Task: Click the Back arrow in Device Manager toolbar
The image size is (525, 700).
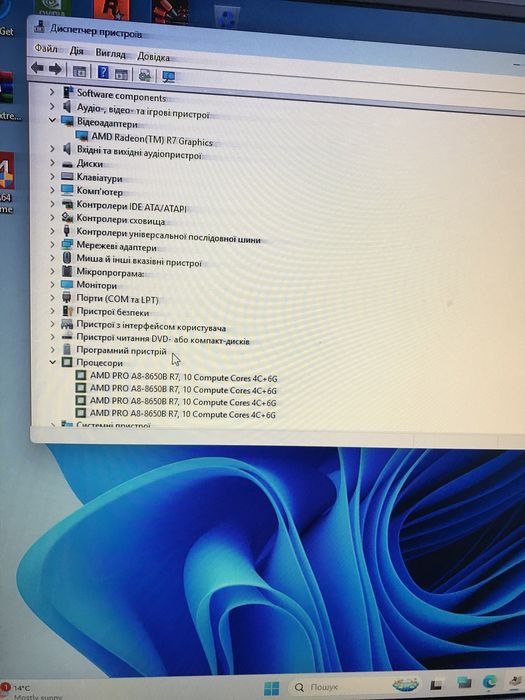Action: pos(37,68)
